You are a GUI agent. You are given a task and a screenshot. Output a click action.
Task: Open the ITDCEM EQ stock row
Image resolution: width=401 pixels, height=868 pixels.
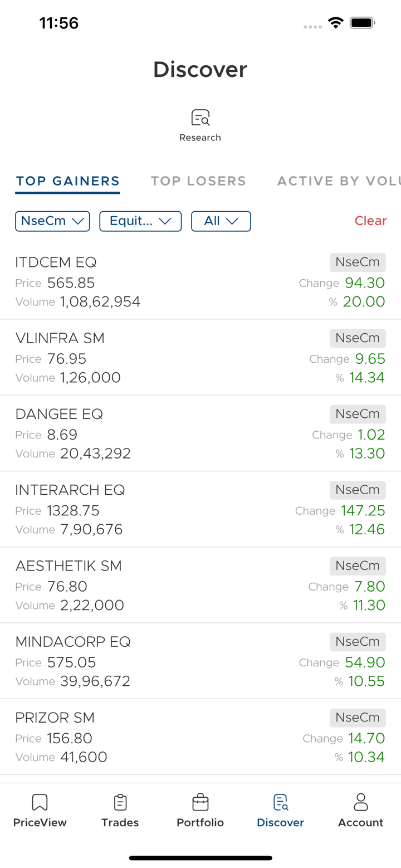point(167,282)
